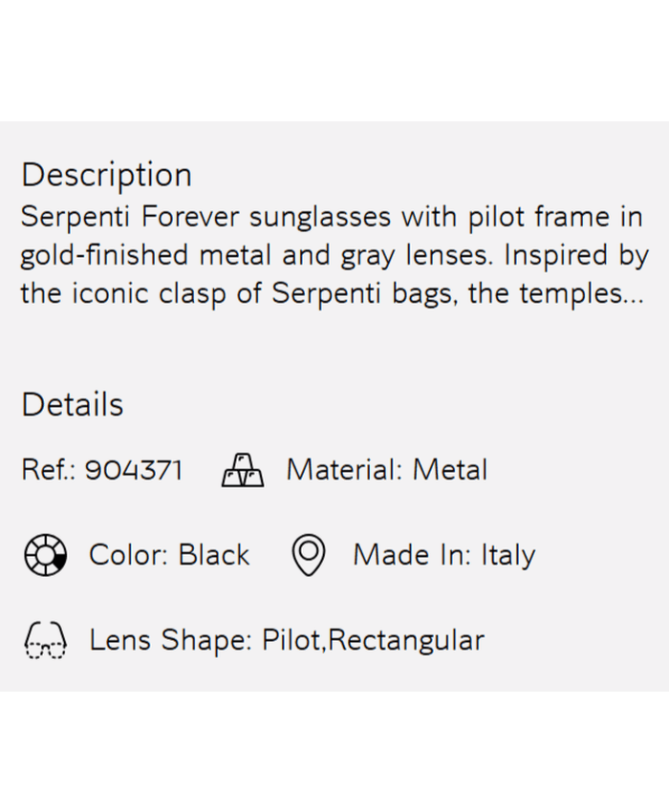Select the 'Ref.:' label
The height and width of the screenshot is (812, 669).
49,470
